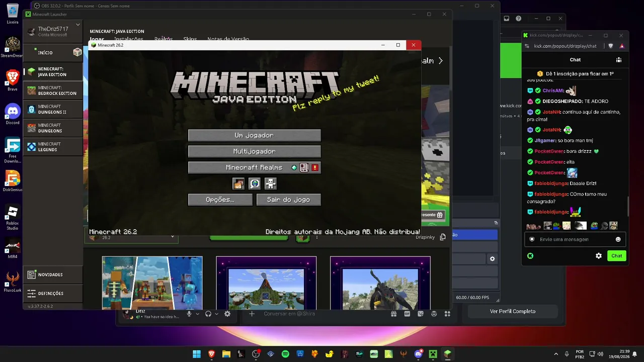644x362 pixels.
Task: Open the Jogar tab in launcher
Action: coord(97,39)
